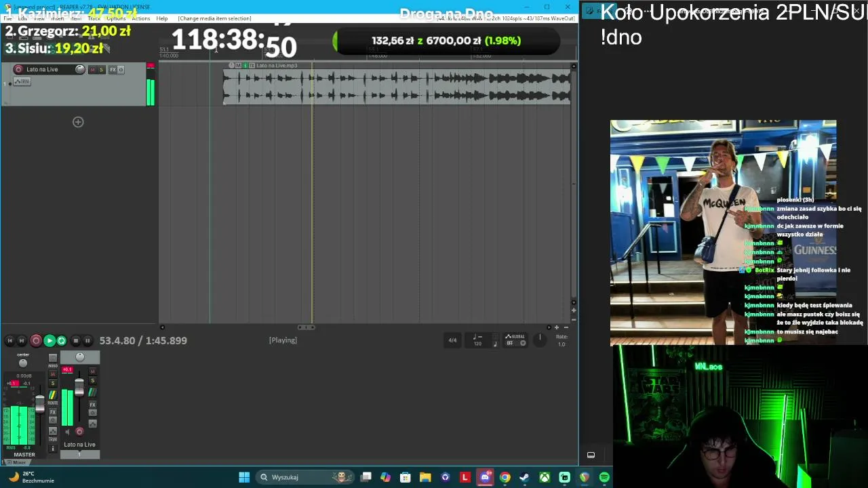
Task: Click the Wyszukaj taskbar search box
Action: (304, 477)
